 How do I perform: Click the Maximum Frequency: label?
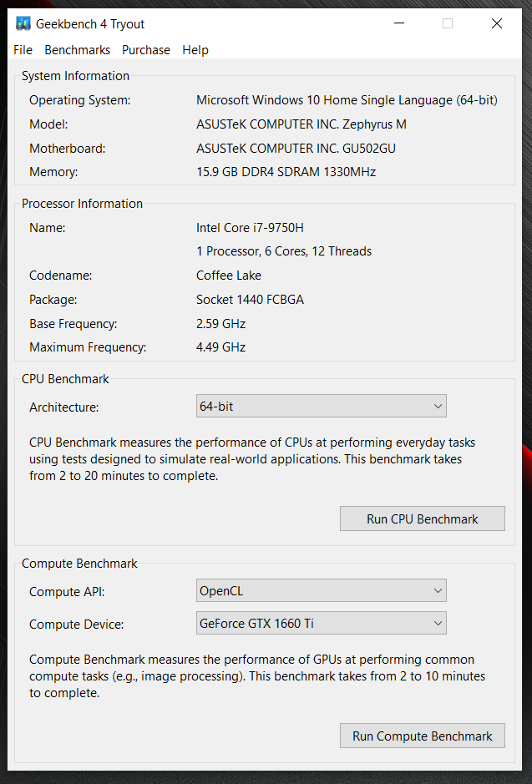click(88, 347)
